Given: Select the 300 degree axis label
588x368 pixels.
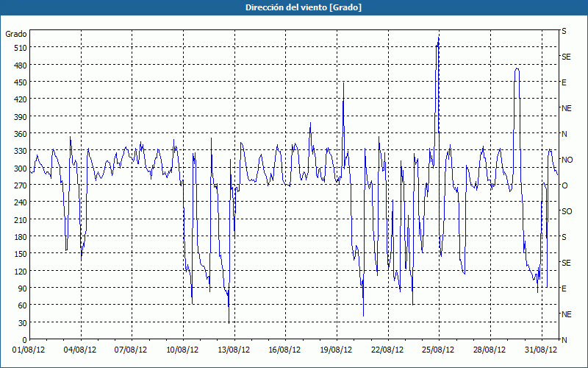Looking at the screenshot, I should tap(20, 169).
